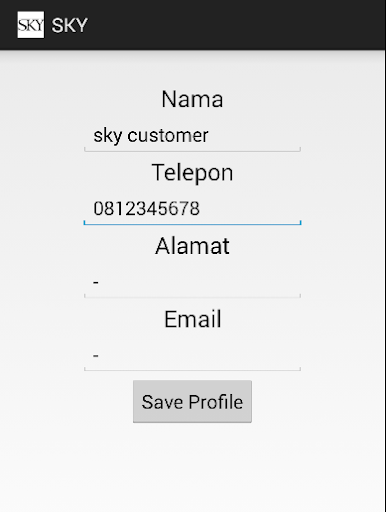Click the dash in Email field
Screen dimensions: 386x512
point(96,356)
